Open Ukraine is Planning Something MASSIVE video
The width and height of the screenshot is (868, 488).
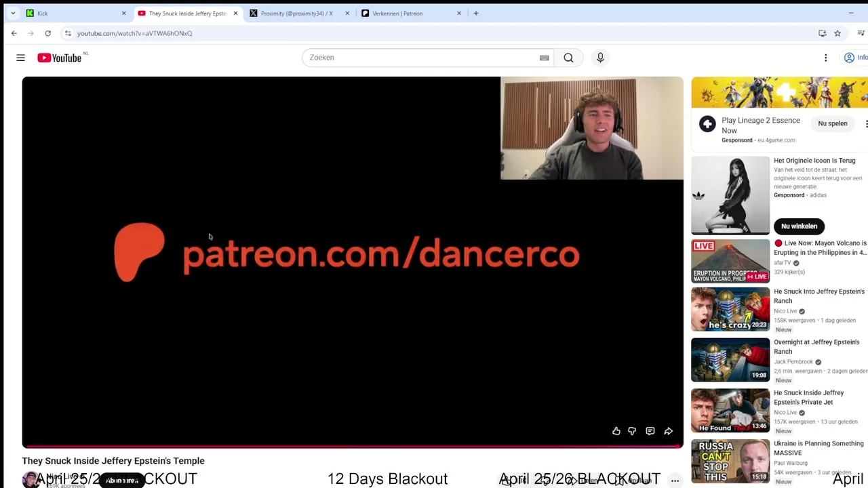(x=818, y=448)
